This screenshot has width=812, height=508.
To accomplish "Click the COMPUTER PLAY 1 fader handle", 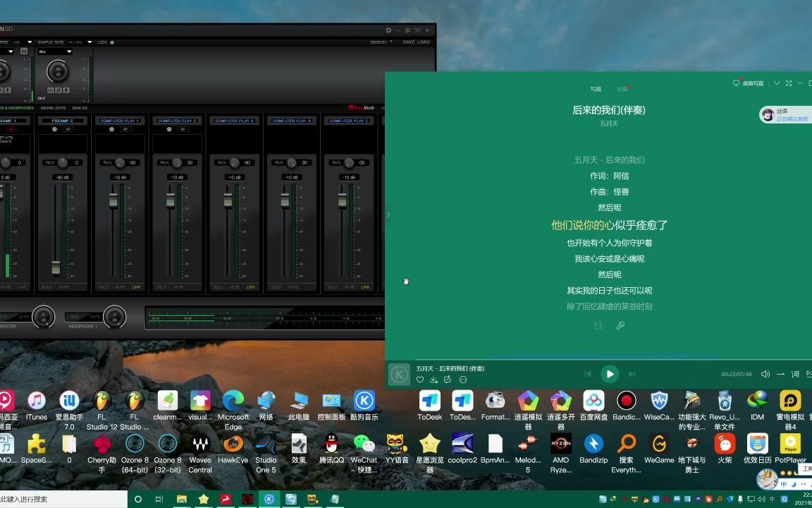I will click(x=113, y=200).
